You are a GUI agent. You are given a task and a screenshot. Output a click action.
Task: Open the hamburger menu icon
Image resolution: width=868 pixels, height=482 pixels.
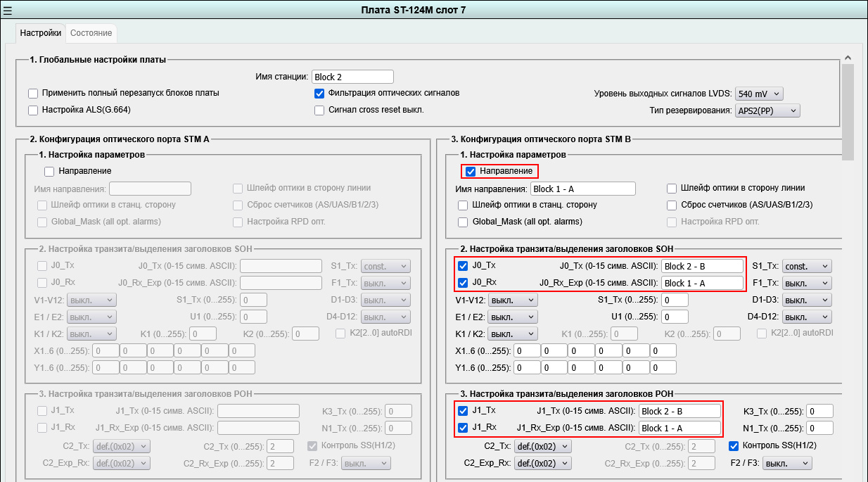8,10
